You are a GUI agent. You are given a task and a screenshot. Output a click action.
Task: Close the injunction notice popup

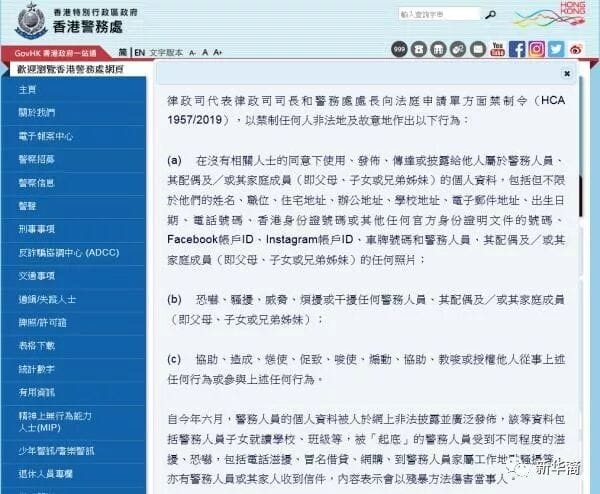click(567, 73)
